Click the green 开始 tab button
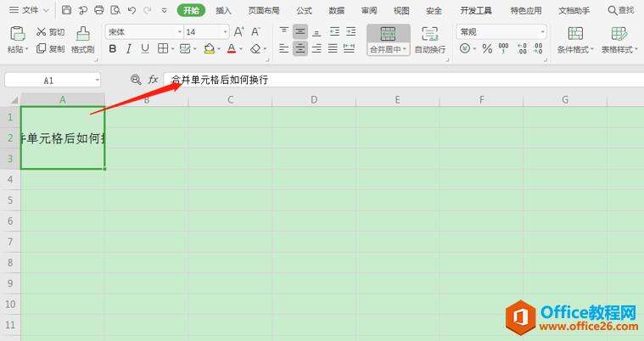 click(x=192, y=10)
